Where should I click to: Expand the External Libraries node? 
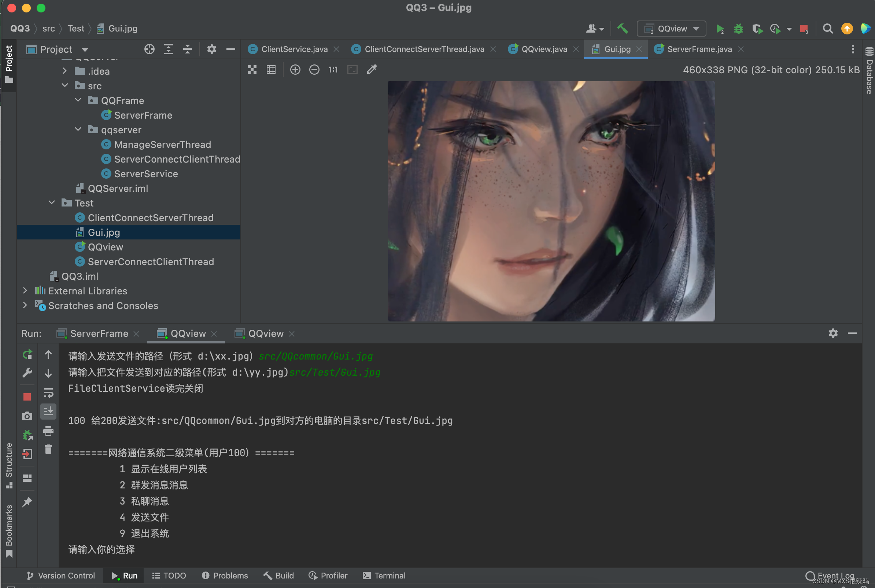25,291
